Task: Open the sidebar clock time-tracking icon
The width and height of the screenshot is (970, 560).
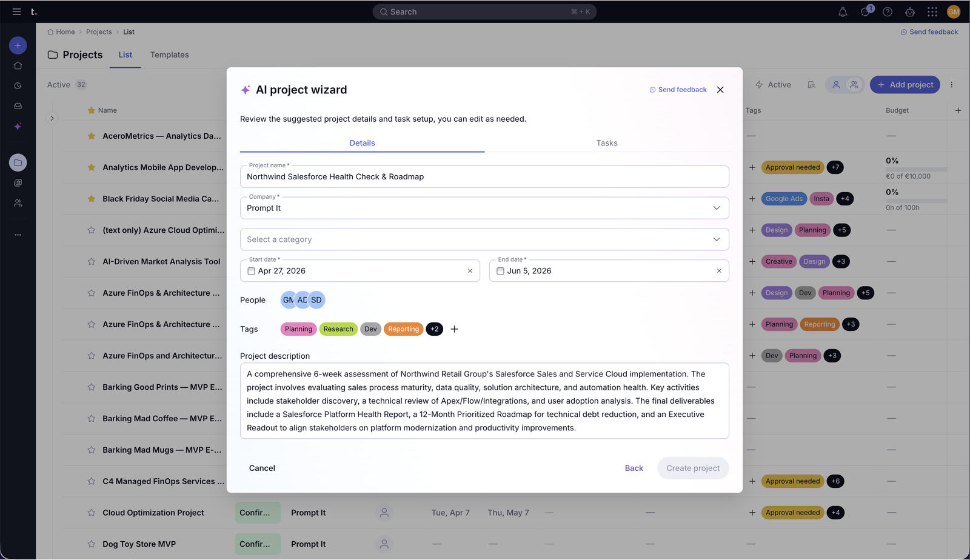Action: 18,86
